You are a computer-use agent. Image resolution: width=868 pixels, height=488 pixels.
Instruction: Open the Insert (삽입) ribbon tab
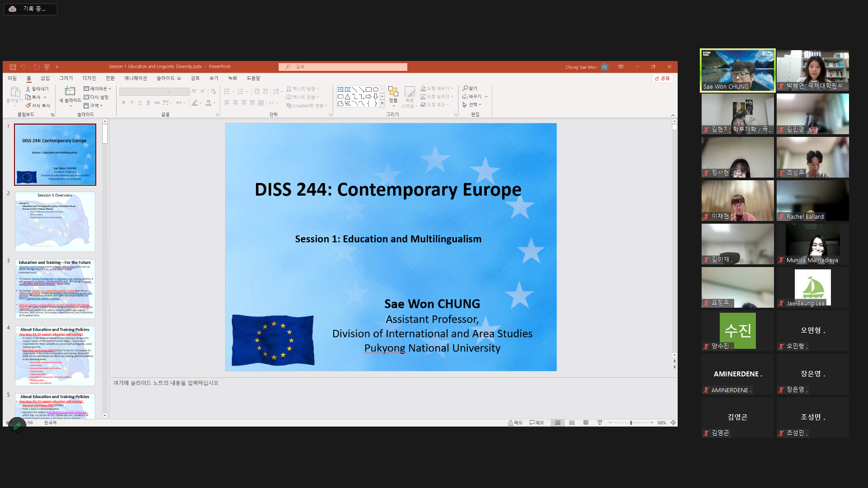(45, 78)
